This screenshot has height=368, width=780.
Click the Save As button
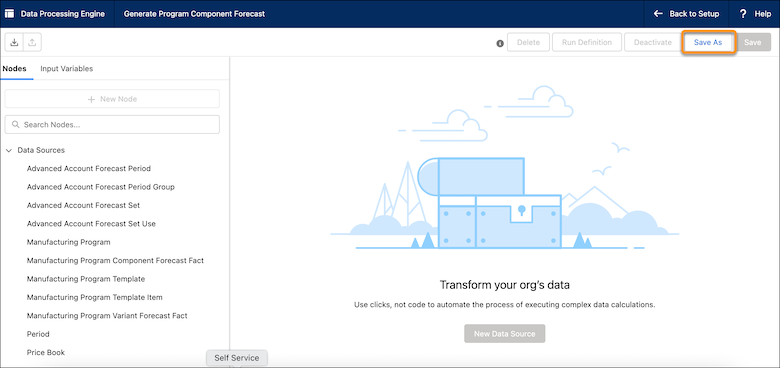coord(708,42)
